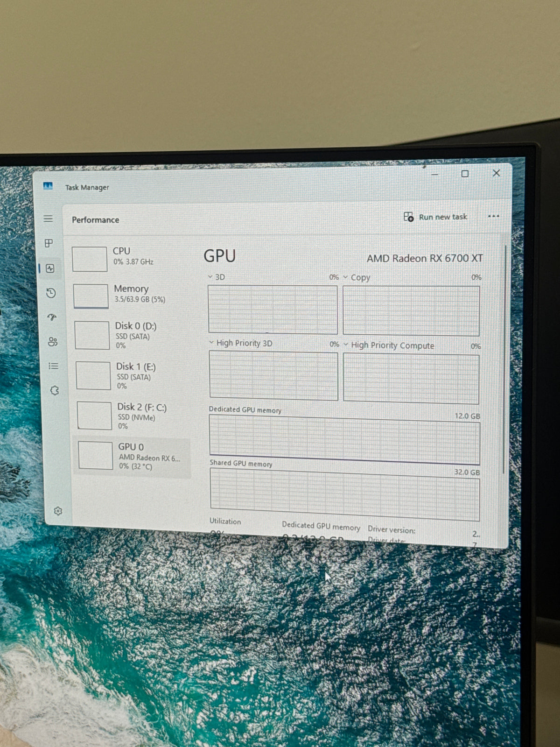
Task: Click the 12.0 GB memory label
Action: tap(467, 416)
